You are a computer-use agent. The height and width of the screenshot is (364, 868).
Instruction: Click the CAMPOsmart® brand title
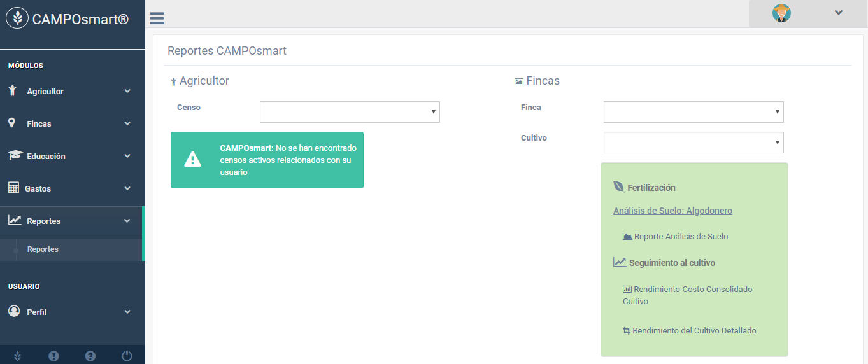[80, 19]
